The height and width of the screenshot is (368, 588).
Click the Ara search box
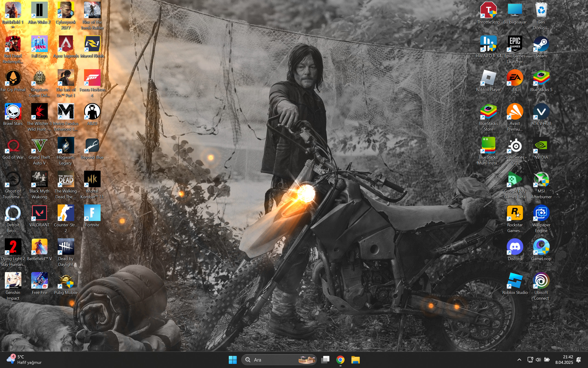[279, 360]
